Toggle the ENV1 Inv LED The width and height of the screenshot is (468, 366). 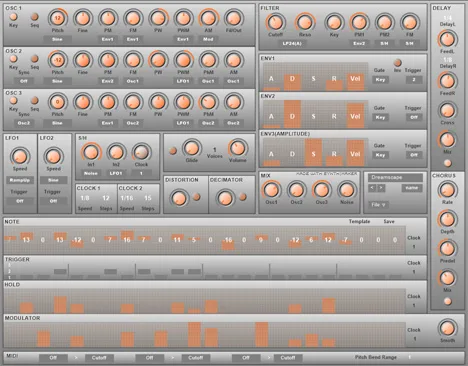click(x=397, y=63)
